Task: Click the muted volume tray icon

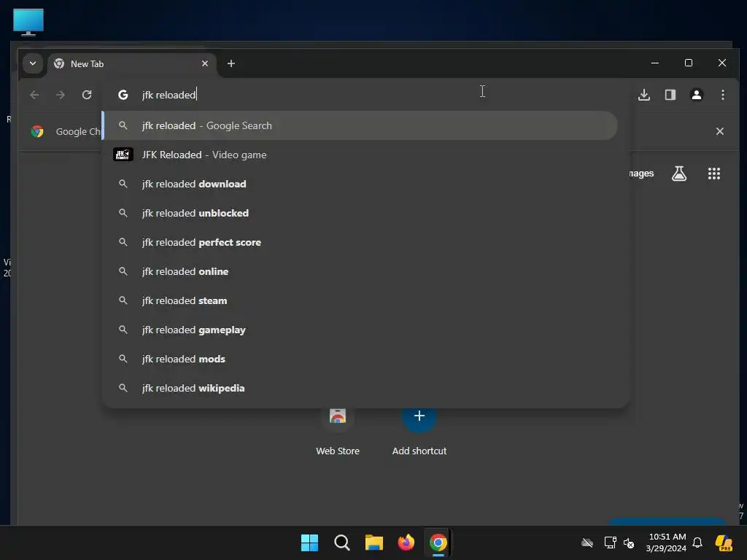Action: [x=629, y=542]
